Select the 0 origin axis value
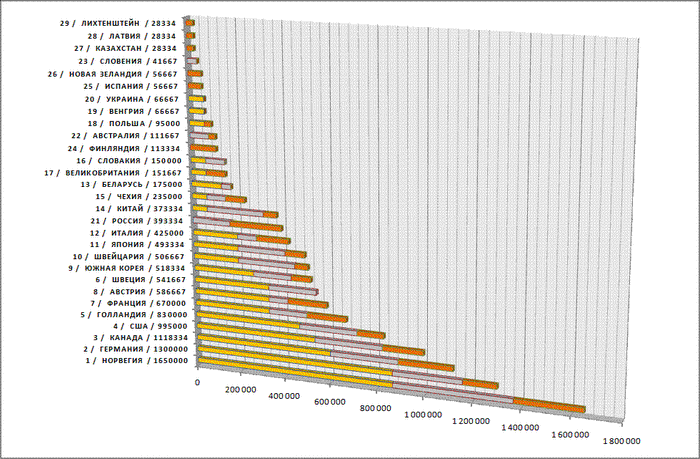 (x=197, y=383)
